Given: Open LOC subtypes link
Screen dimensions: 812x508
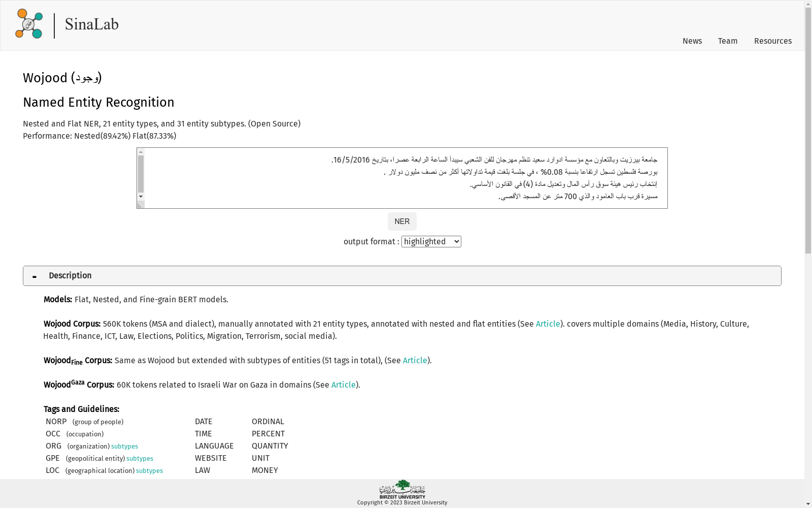Looking at the screenshot, I should 149,471.
